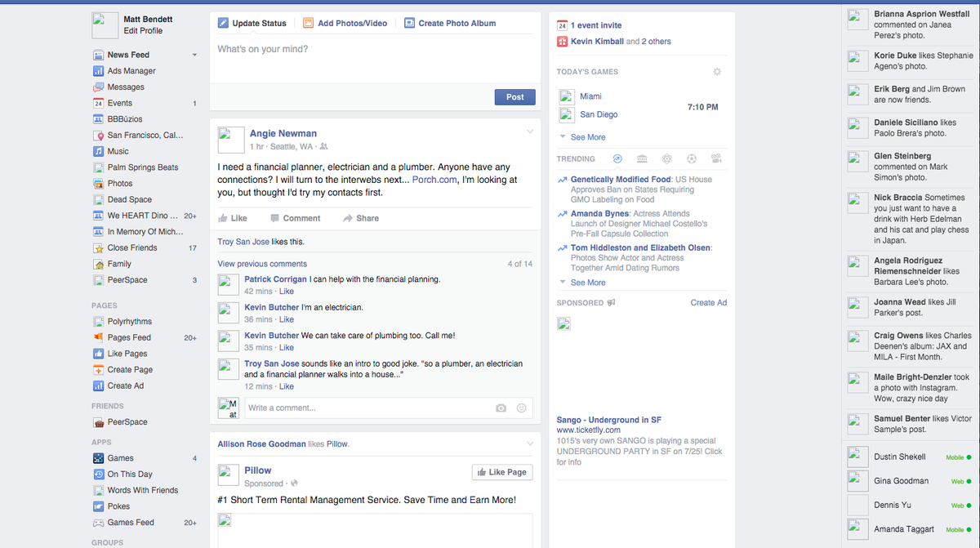This screenshot has height=548, width=980.
Task: View previous comments on Angie's post
Action: (x=262, y=264)
